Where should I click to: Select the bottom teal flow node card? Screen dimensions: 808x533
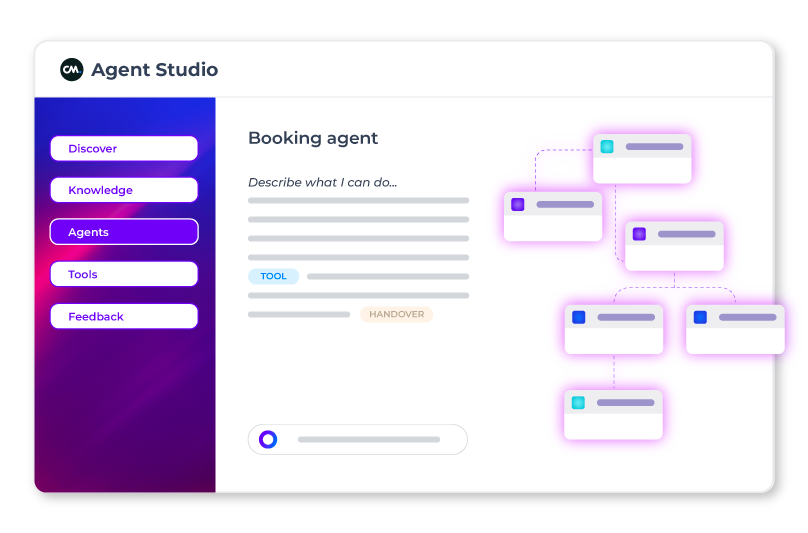[613, 415]
